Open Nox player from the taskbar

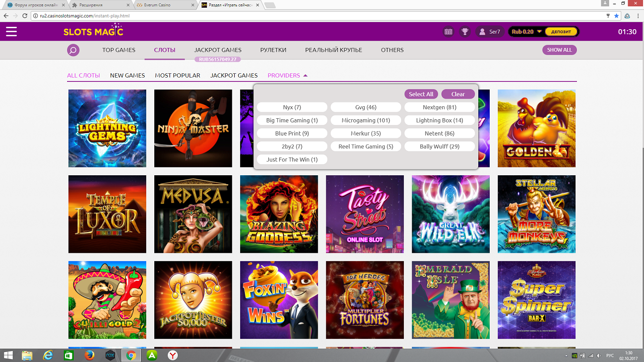(x=110, y=355)
